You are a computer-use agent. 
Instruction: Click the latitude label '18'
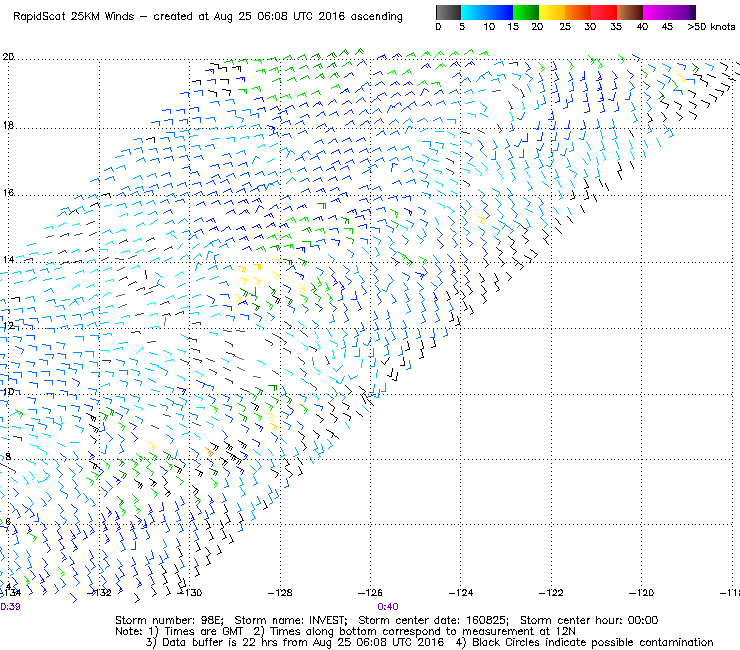pos(8,126)
